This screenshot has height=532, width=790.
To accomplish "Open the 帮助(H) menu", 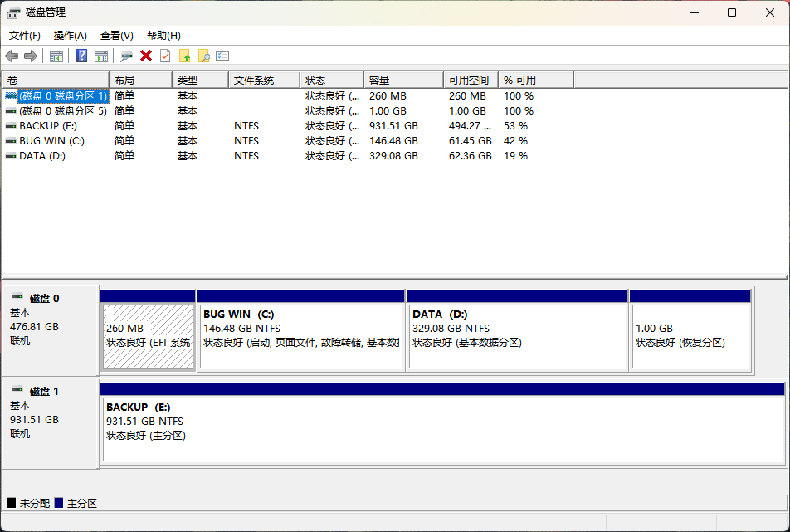I will tap(163, 36).
